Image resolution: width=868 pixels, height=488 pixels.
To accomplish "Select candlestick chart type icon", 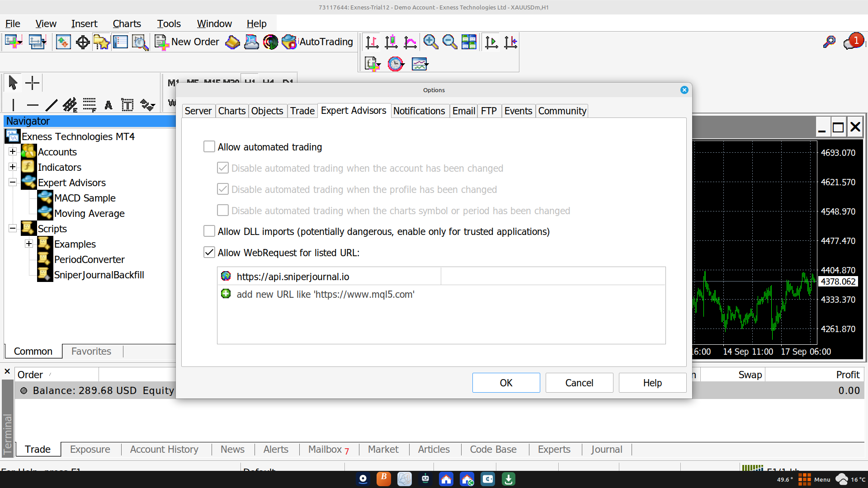I will 391,42.
